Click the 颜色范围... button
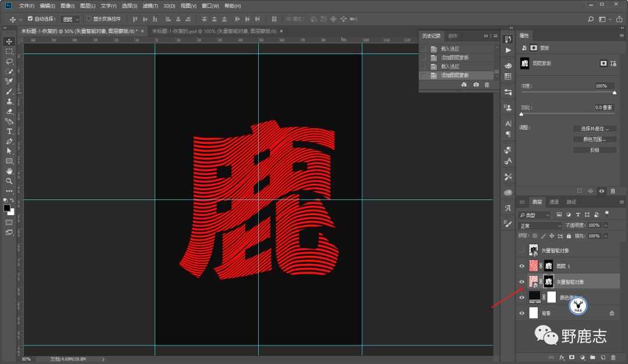 pos(594,139)
